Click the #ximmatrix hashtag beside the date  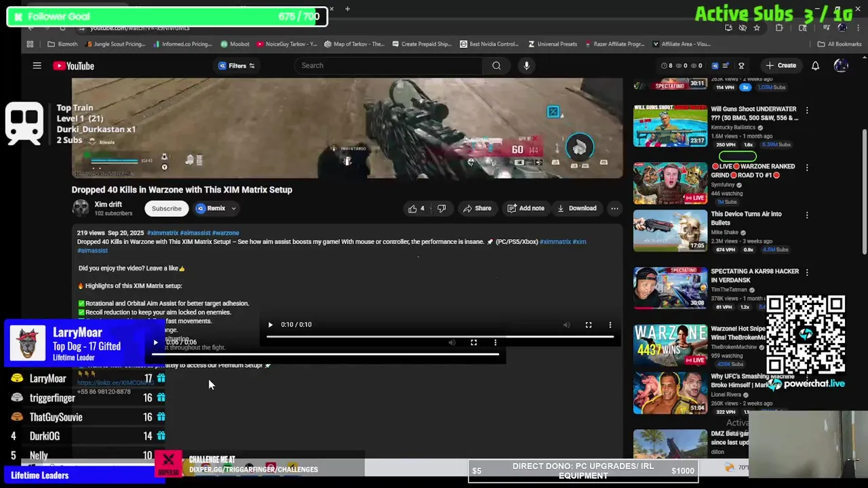[163, 232]
